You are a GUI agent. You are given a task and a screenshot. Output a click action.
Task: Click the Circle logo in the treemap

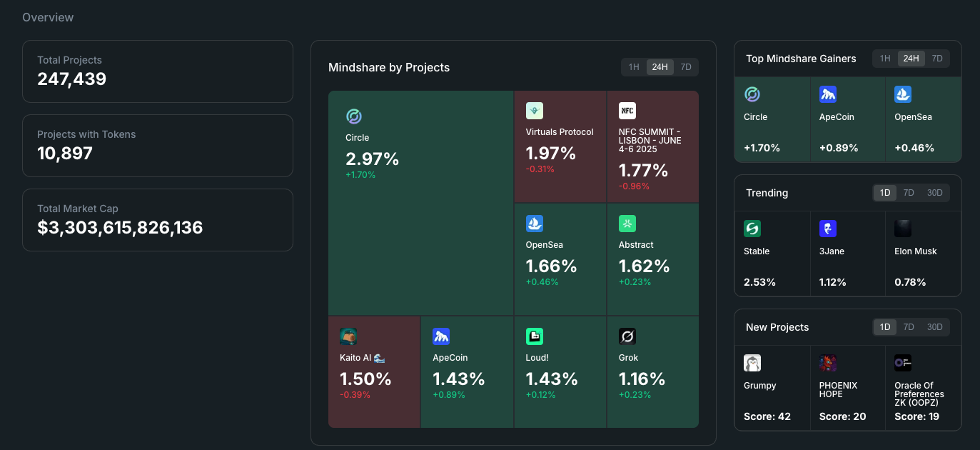tap(354, 116)
